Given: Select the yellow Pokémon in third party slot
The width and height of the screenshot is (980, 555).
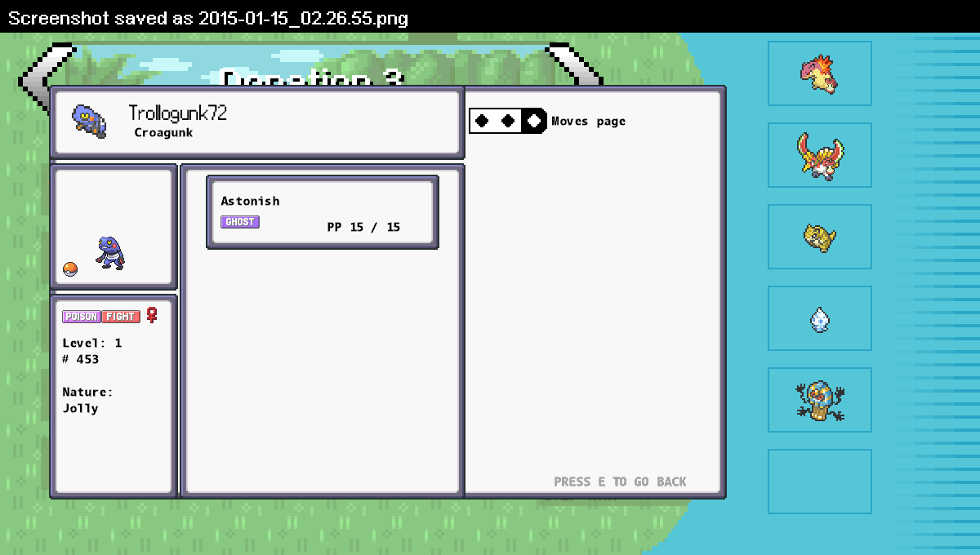Looking at the screenshot, I should click(819, 237).
